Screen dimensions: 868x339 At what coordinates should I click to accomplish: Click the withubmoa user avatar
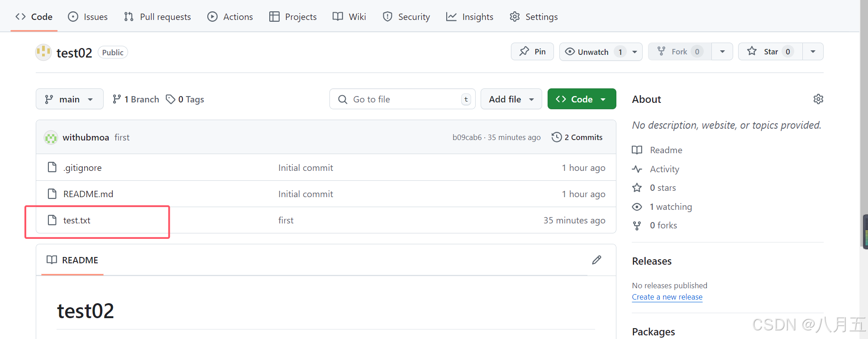click(x=51, y=137)
